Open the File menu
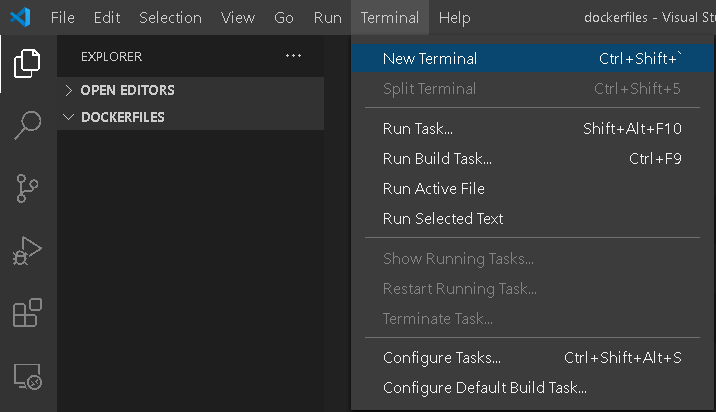The width and height of the screenshot is (716, 412). click(x=62, y=18)
